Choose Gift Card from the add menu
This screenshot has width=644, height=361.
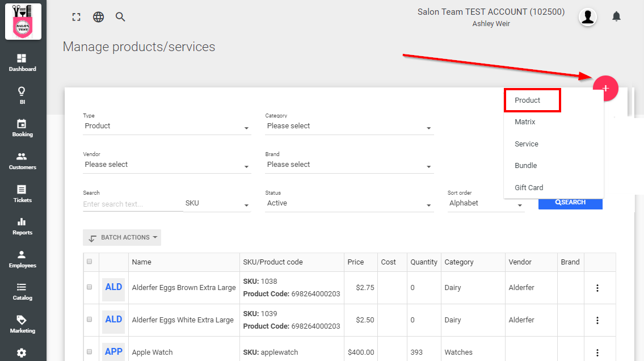tap(529, 188)
